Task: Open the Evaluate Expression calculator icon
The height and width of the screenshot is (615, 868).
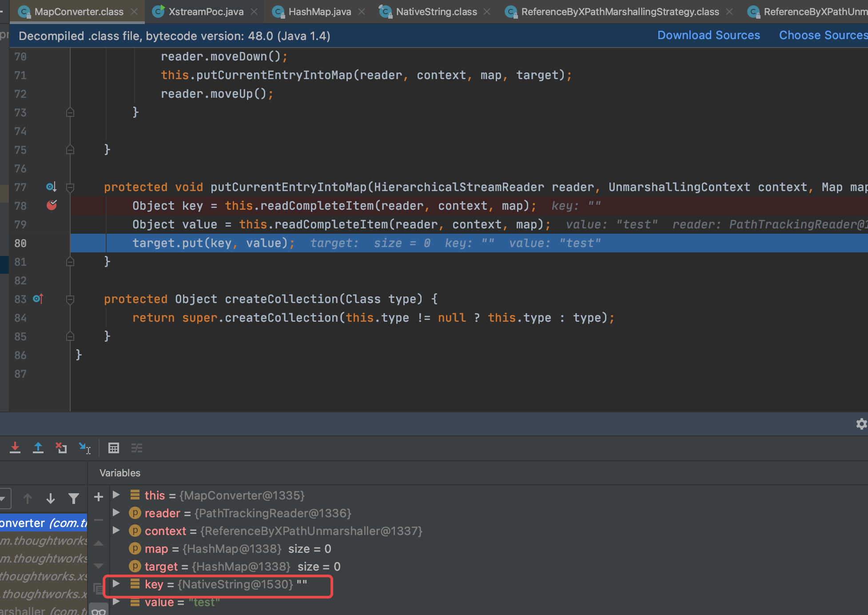Action: pos(114,448)
